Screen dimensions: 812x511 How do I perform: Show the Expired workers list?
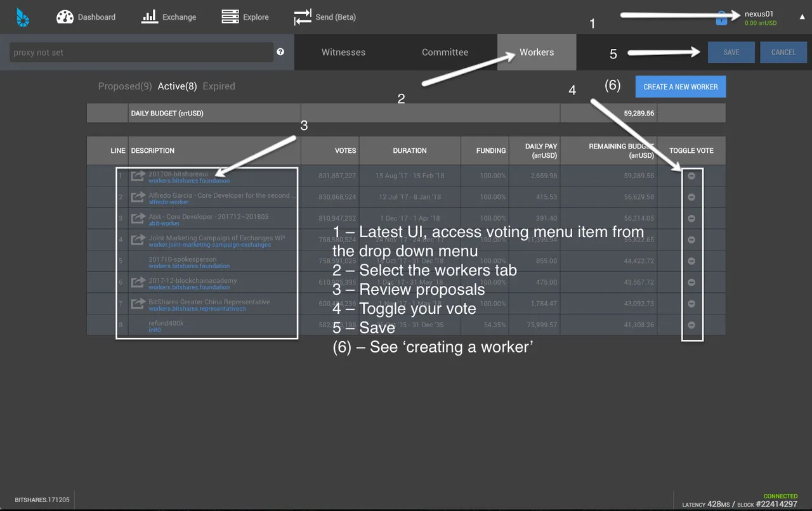coord(219,86)
